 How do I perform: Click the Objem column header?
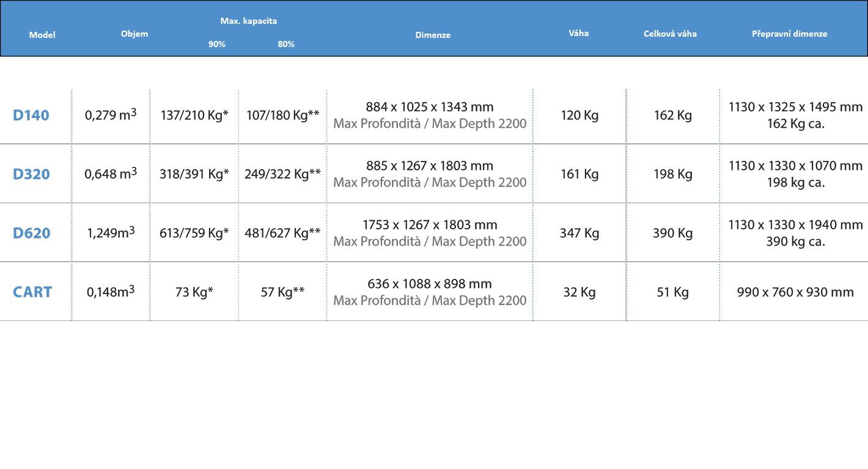(x=134, y=34)
